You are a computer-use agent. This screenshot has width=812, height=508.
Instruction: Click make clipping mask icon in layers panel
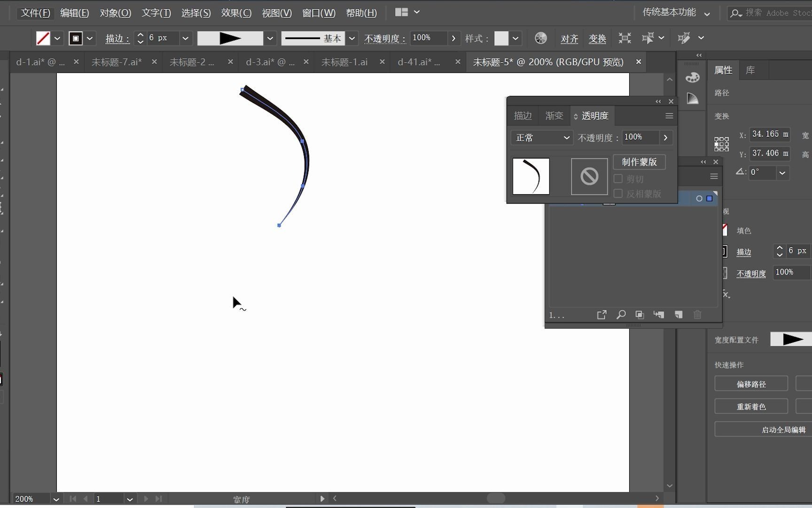[x=640, y=315]
